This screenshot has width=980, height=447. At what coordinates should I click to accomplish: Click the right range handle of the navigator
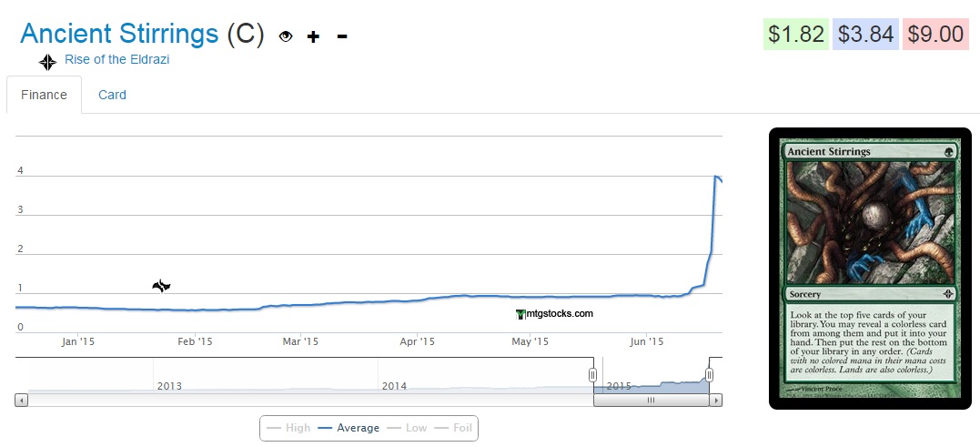(709, 374)
